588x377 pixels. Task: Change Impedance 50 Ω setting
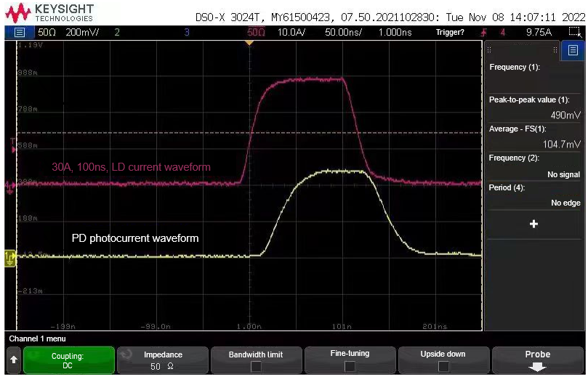[162, 360]
